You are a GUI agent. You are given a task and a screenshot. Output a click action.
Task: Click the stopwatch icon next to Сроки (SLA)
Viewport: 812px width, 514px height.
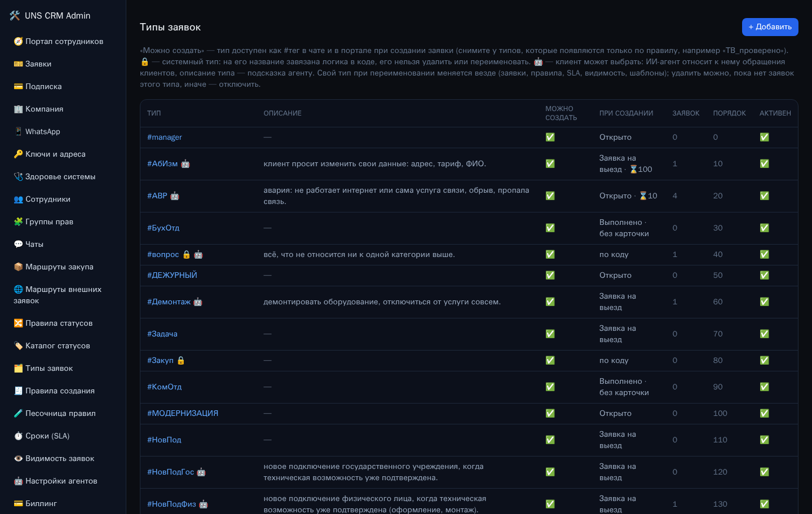pyautogui.click(x=18, y=436)
